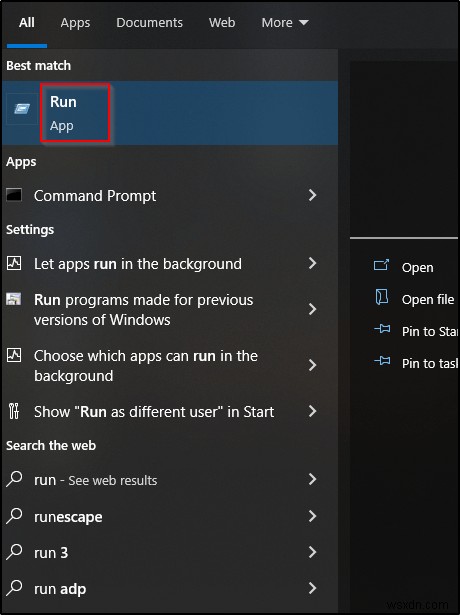Expand 'Choose which apps can run' chevron
This screenshot has width=460, height=615.
pyautogui.click(x=312, y=365)
